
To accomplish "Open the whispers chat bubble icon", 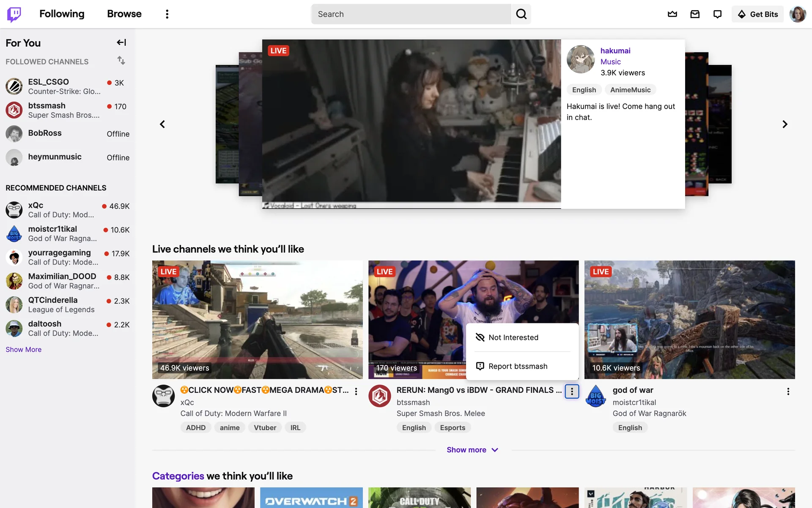I will point(717,14).
